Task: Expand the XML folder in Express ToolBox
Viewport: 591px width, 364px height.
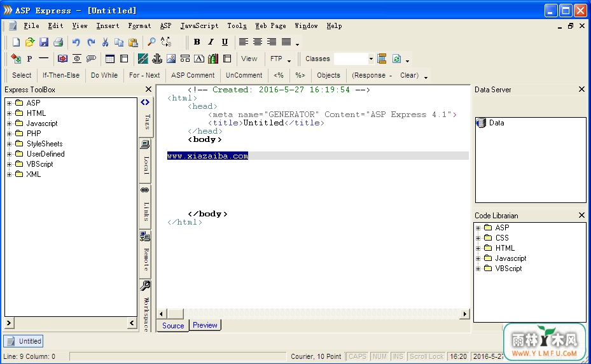Action: click(x=9, y=174)
